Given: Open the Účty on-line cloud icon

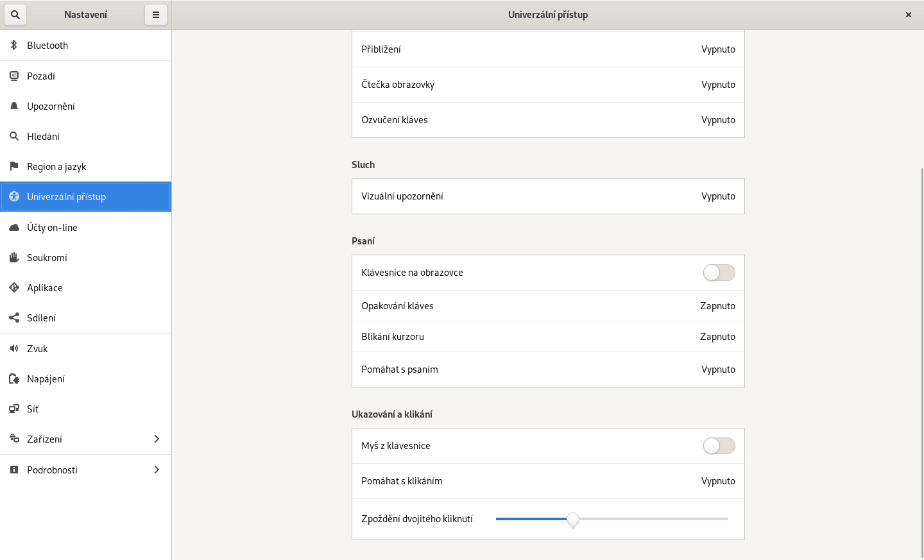Looking at the screenshot, I should coord(14,228).
